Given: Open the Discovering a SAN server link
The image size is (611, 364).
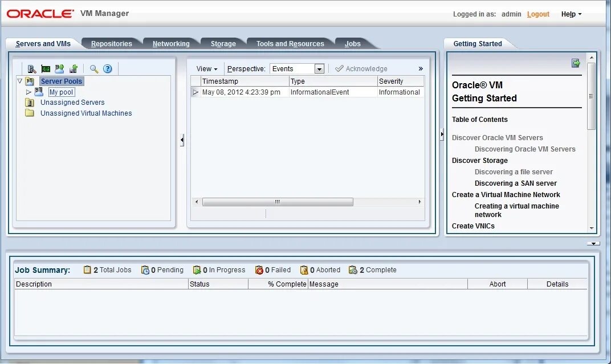Looking at the screenshot, I should (515, 183).
